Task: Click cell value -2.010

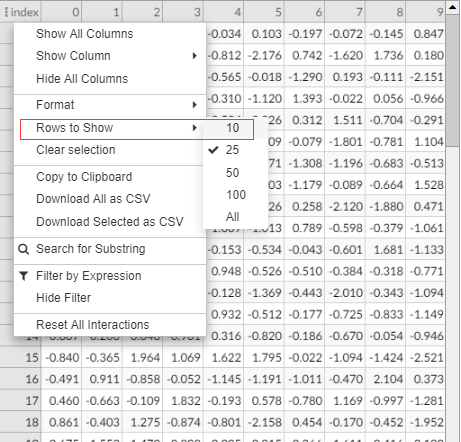Action: tap(346, 293)
